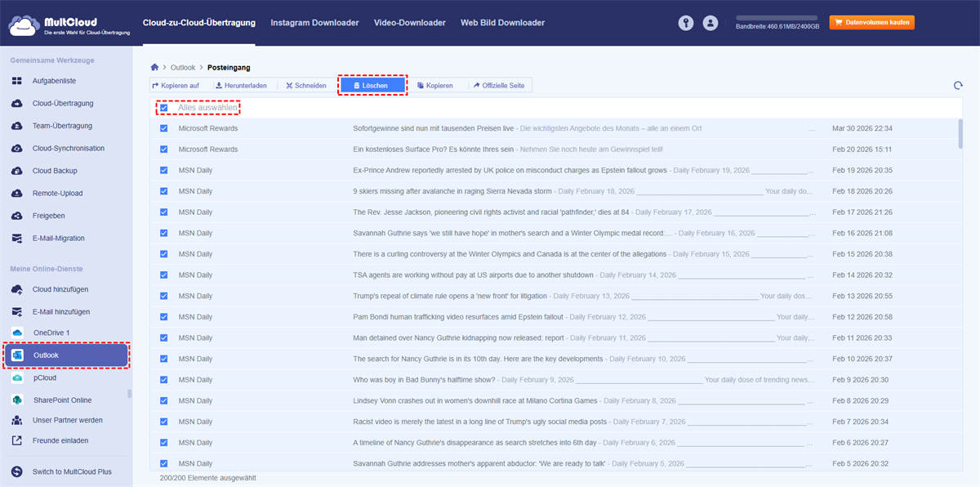
Task: Click the SharePoint Online icon
Action: pos(16,400)
